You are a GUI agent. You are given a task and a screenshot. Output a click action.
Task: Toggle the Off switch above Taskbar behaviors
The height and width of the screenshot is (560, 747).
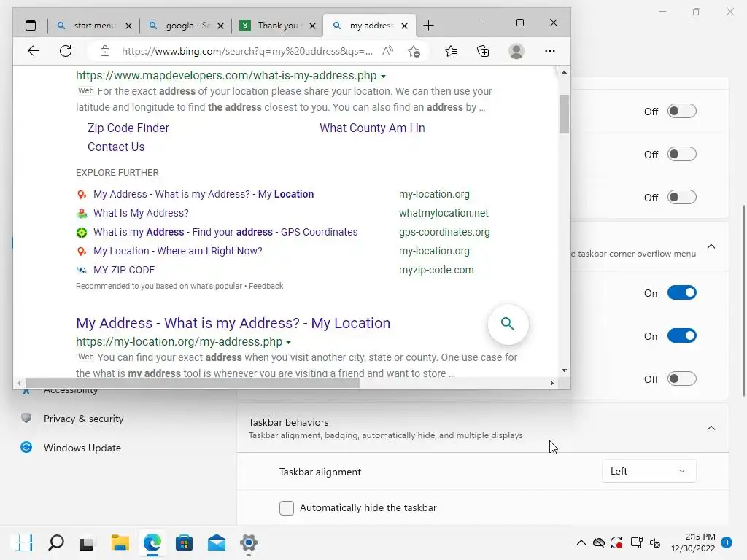pyautogui.click(x=682, y=378)
